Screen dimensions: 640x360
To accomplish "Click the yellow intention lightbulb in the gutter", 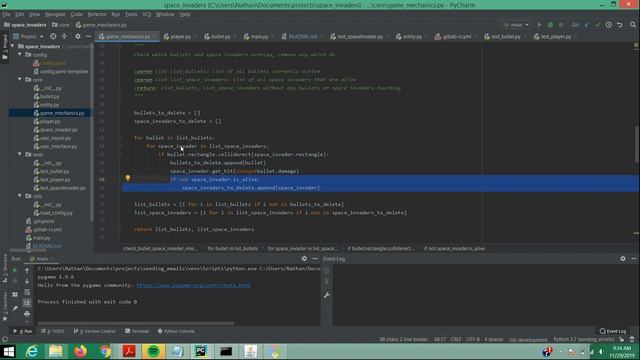I will coord(128,178).
